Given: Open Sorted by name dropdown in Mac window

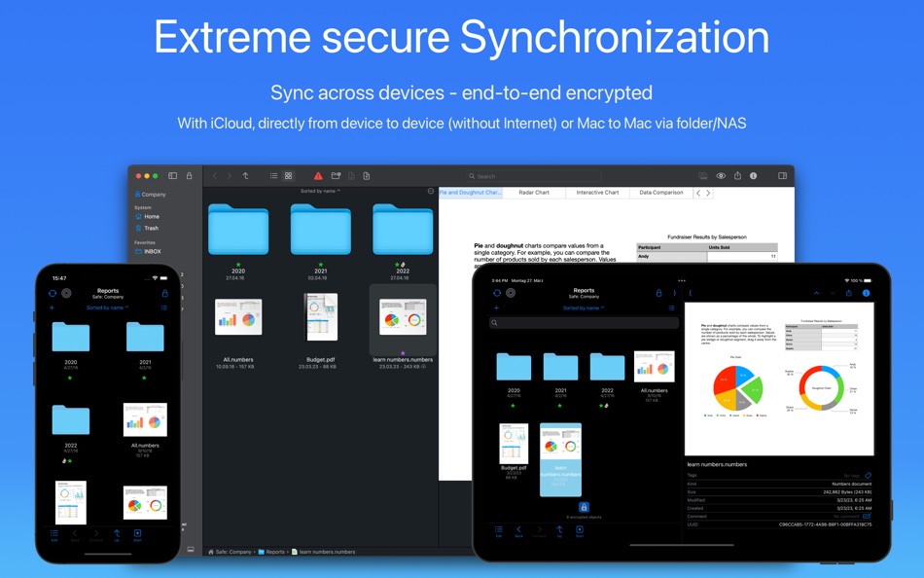Looking at the screenshot, I should [320, 191].
